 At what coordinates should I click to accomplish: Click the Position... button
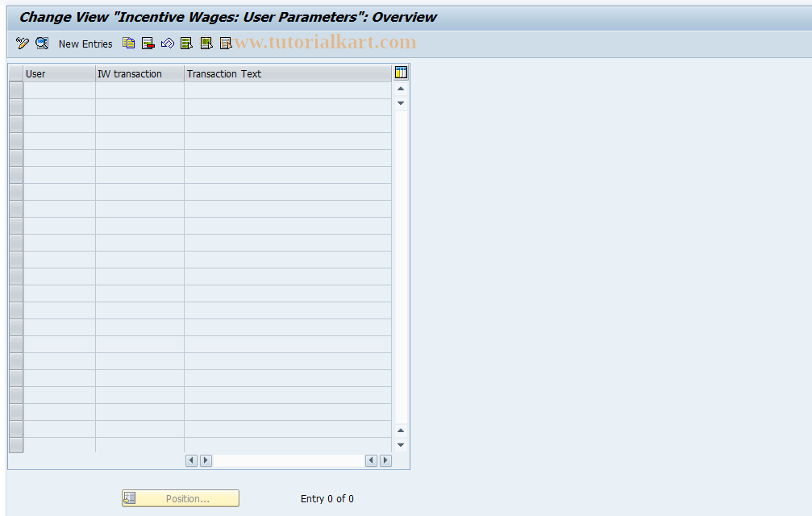click(x=180, y=498)
